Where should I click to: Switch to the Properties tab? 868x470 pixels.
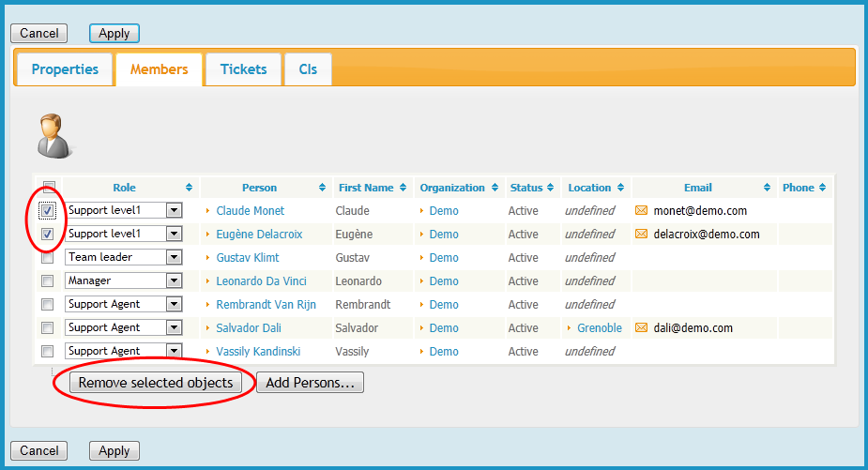[65, 69]
